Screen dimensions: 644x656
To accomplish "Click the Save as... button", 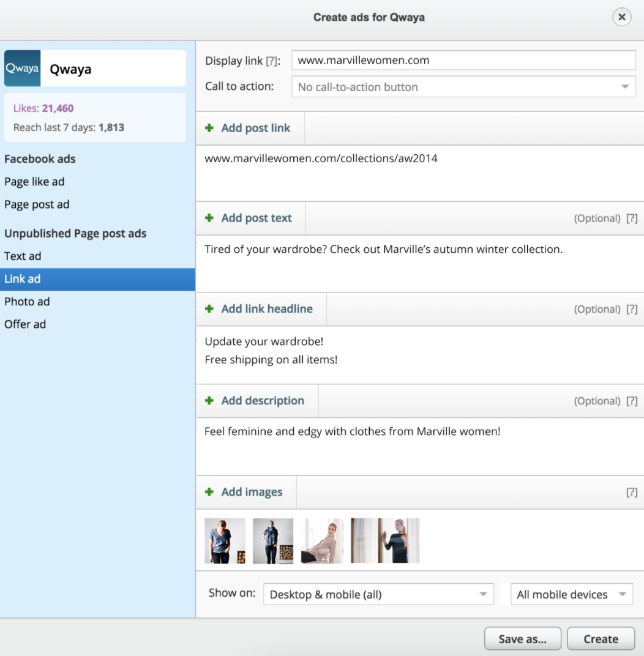I will pos(523,639).
